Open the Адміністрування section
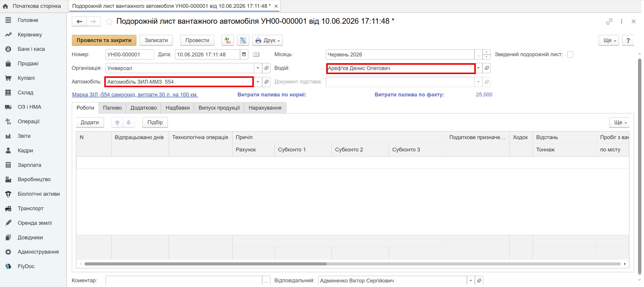 point(38,252)
